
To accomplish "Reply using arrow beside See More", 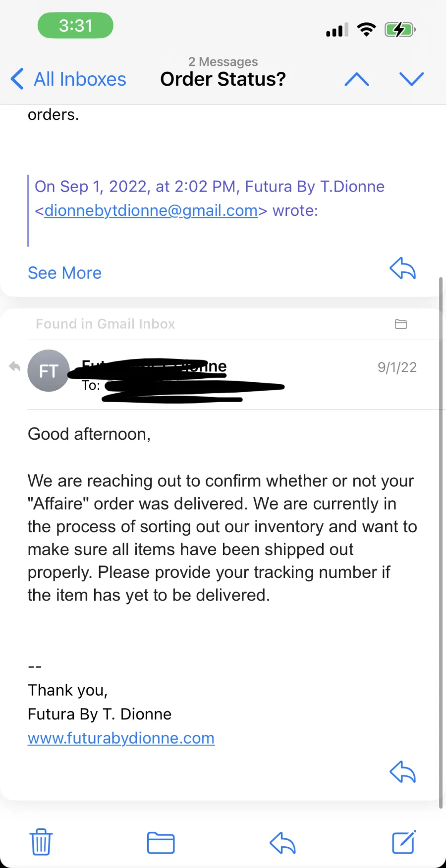I will point(402,268).
